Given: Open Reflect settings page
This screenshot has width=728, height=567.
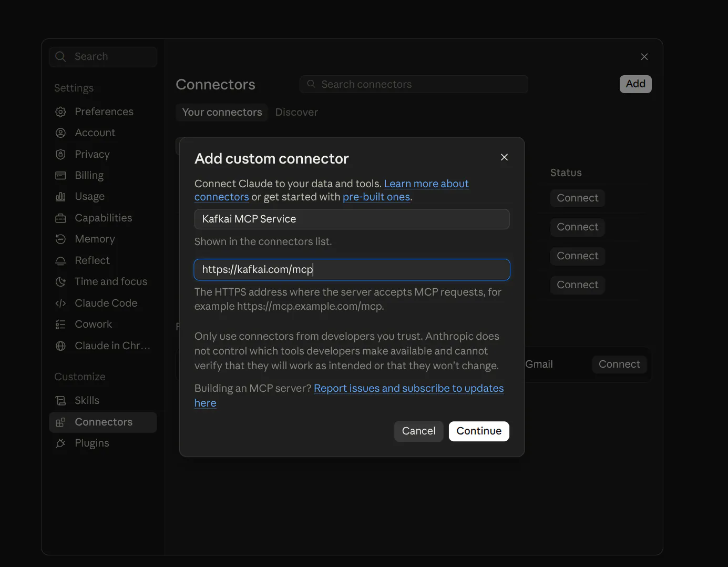Looking at the screenshot, I should [x=103, y=260].
